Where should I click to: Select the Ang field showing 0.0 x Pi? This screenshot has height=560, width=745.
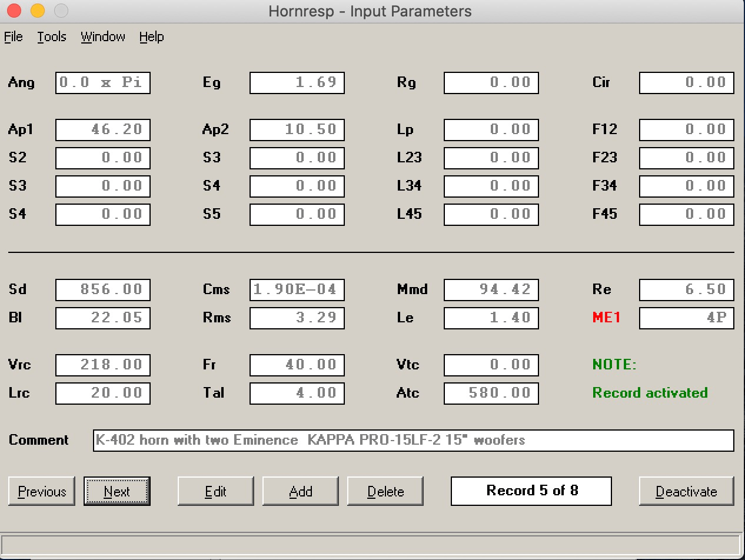coord(103,83)
